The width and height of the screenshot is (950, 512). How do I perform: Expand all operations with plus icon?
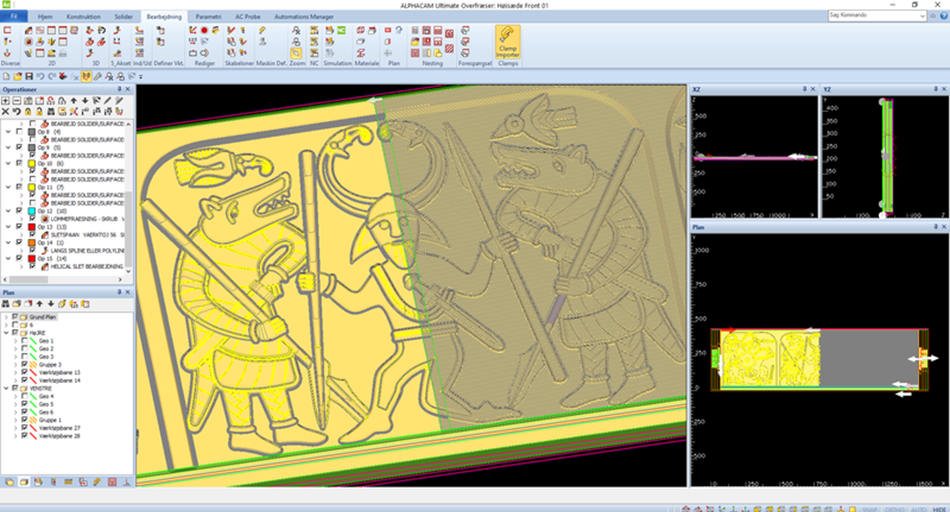coord(5,101)
